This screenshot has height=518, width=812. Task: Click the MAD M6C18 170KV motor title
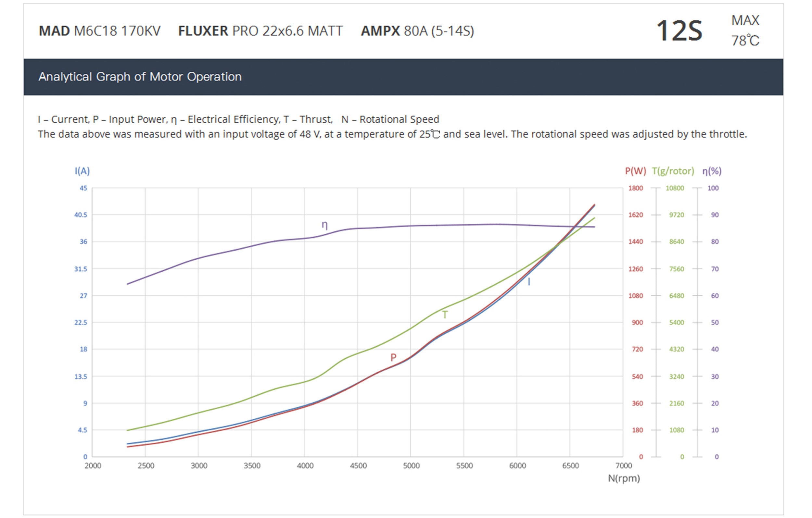coord(99,31)
